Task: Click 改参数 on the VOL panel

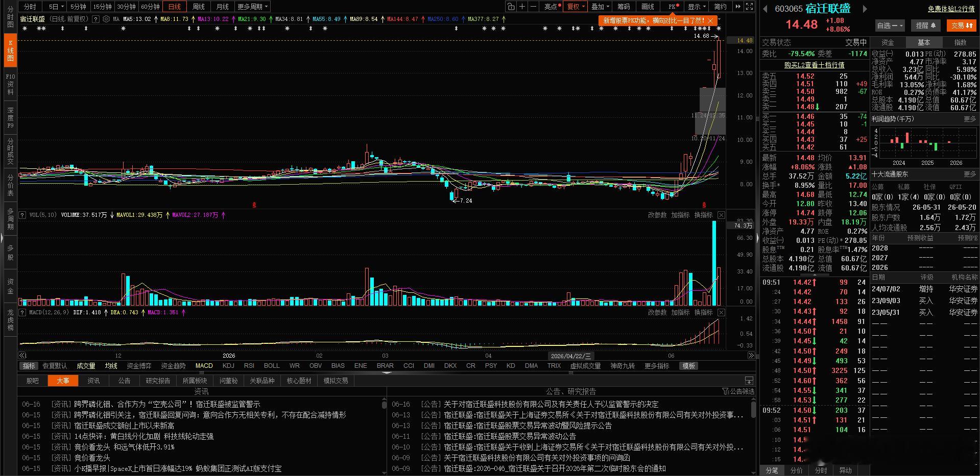Action: pyautogui.click(x=657, y=215)
